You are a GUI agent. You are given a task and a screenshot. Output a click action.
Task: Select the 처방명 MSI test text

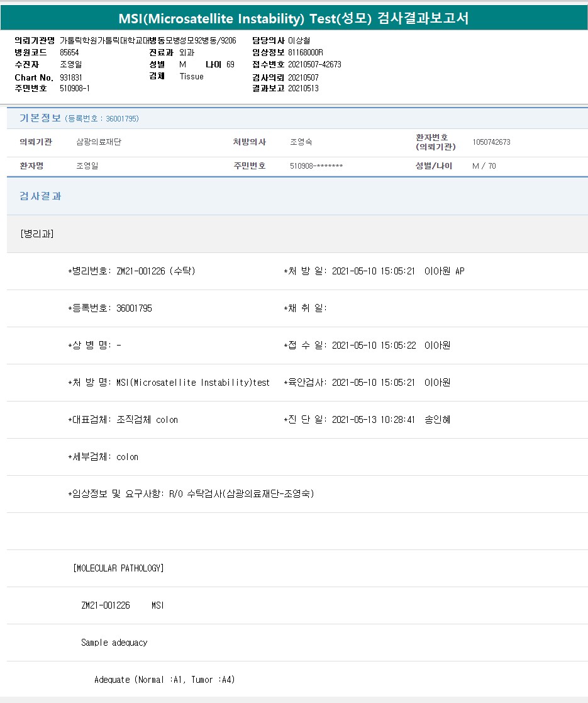pyautogui.click(x=192, y=383)
